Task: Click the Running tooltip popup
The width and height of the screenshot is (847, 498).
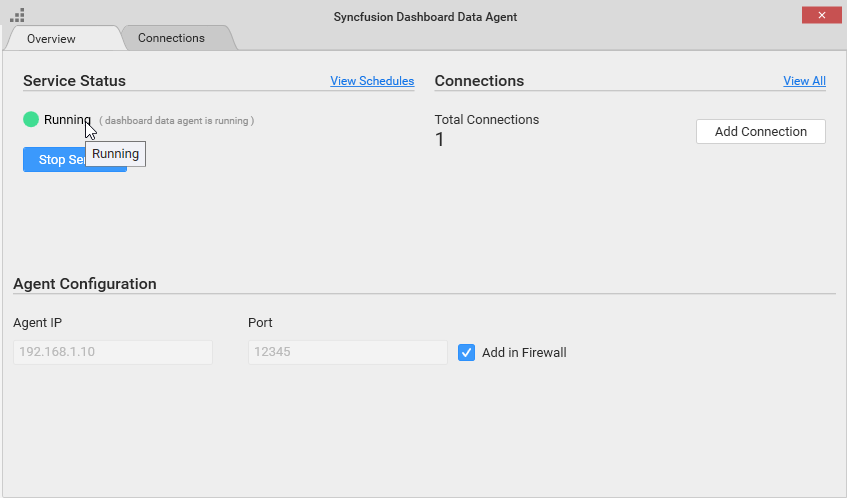Action: click(116, 154)
